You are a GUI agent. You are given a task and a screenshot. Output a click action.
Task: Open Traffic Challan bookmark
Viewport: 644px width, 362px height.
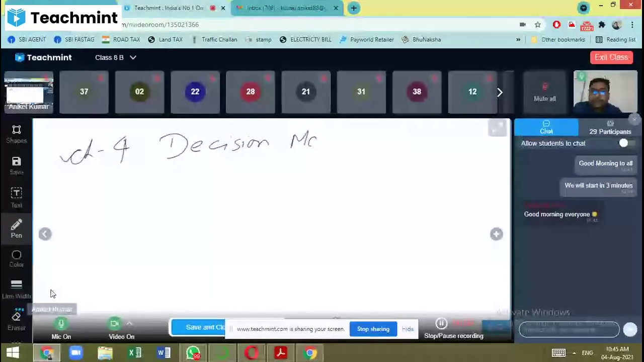[214, 39]
